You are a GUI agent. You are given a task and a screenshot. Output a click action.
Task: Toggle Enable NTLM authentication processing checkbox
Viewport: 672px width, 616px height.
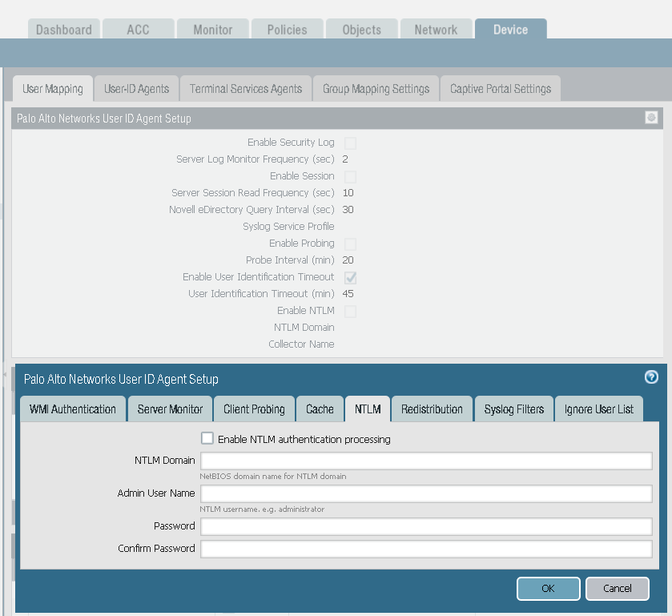[207, 438]
